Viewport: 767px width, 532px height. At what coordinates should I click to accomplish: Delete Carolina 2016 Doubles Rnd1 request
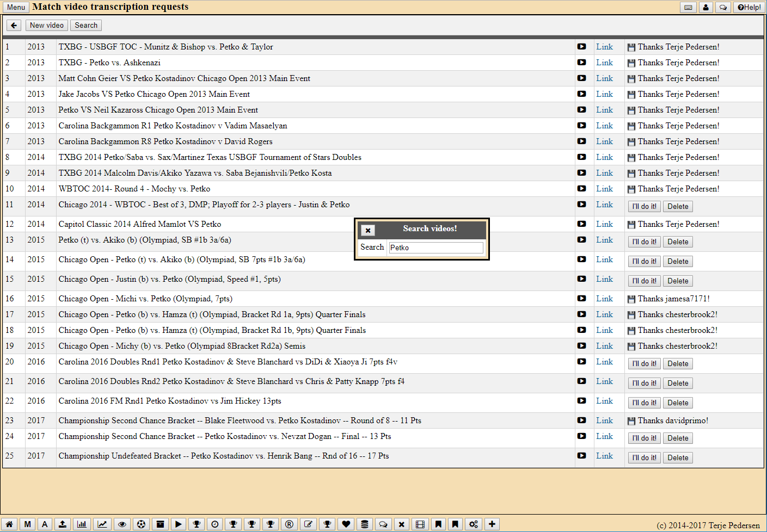point(678,364)
